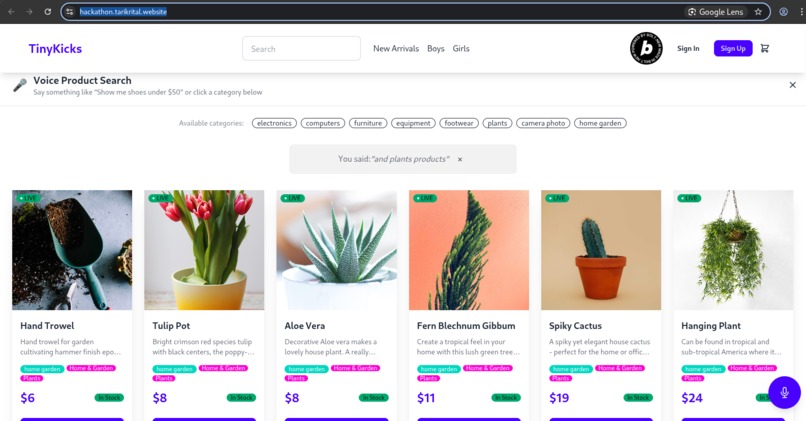Select the computers category chip
This screenshot has width=806, height=421.
[323, 123]
